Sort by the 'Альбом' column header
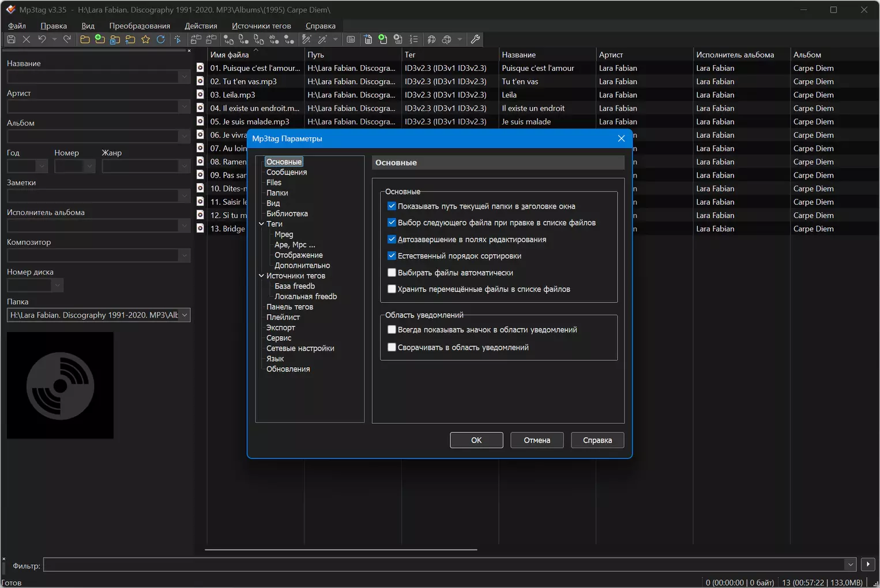This screenshot has width=880, height=588. tap(835, 55)
